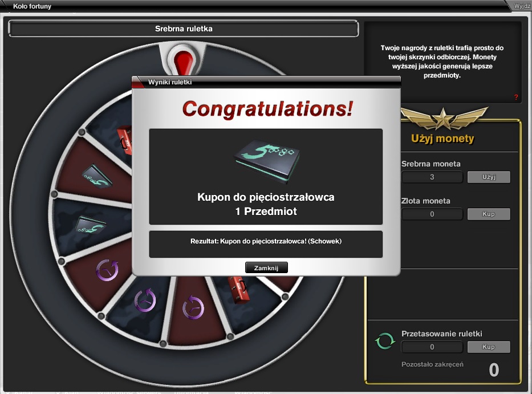Viewport: 532px width, 394px height.
Task: Click the rewards info text about skrzynki odbiorczej
Action: [442, 62]
